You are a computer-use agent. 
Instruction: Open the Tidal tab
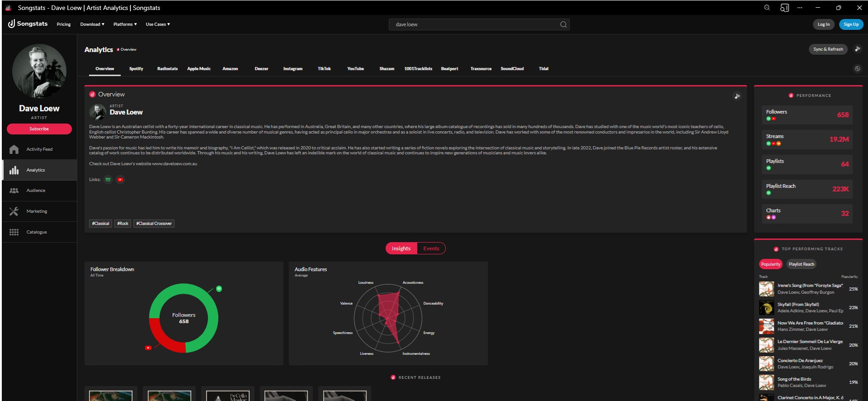543,69
